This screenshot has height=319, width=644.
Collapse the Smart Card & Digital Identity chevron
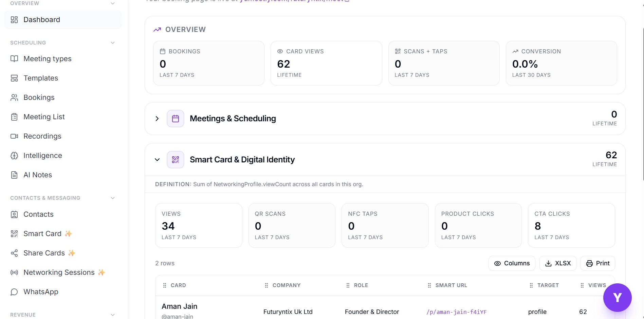157,160
